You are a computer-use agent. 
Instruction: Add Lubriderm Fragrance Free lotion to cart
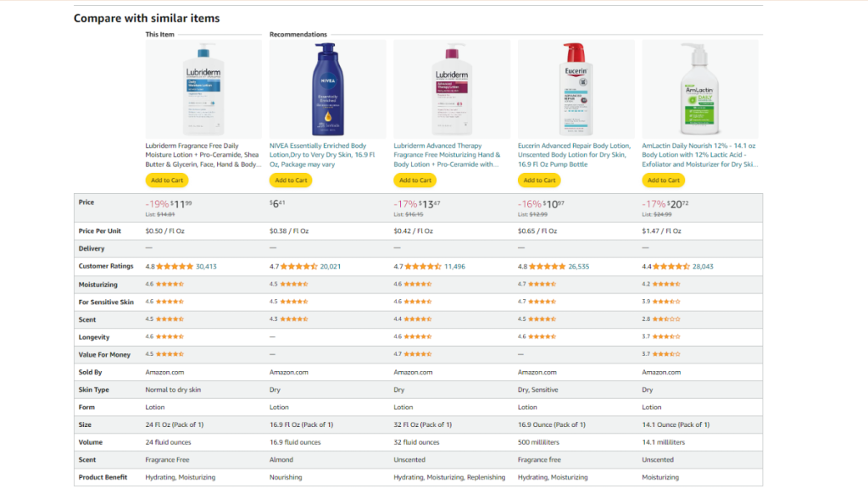167,180
